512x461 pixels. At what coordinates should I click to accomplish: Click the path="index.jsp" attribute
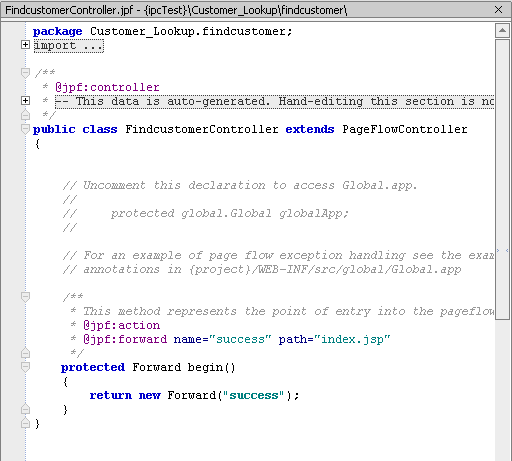(x=335, y=339)
